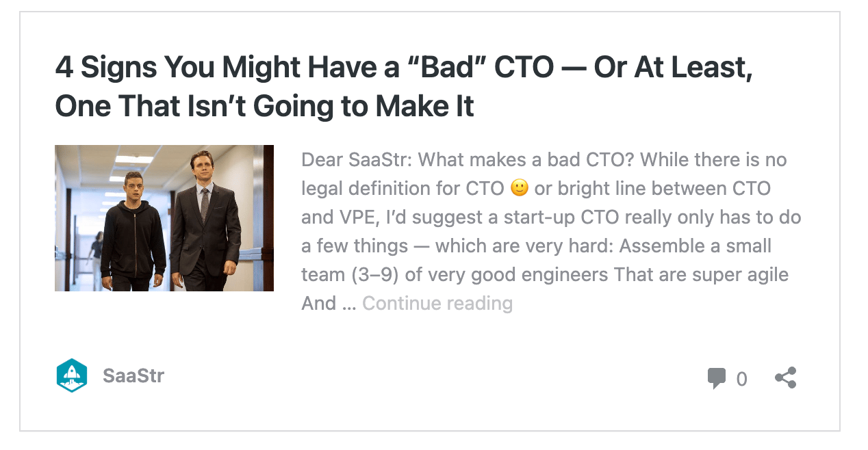Open the article thumbnail photo

(x=164, y=218)
